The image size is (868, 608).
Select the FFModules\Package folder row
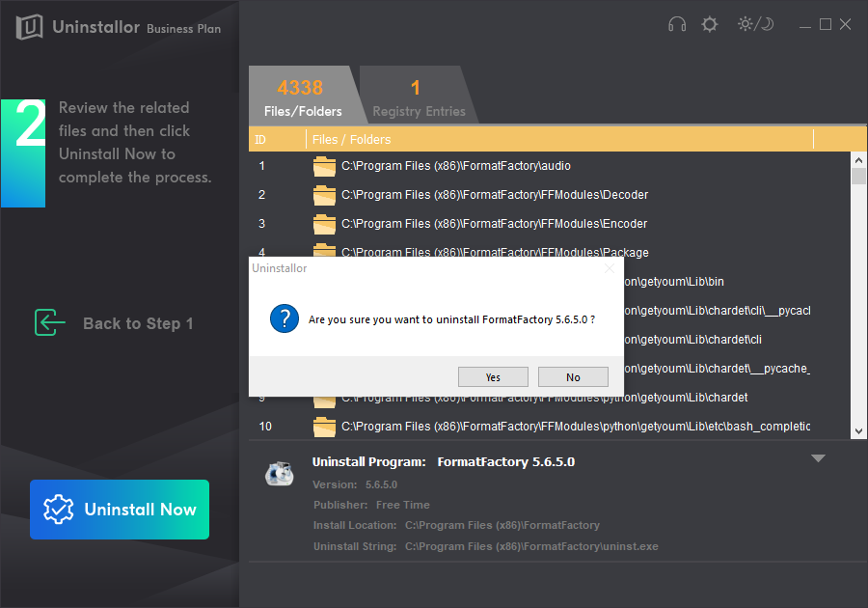point(549,251)
